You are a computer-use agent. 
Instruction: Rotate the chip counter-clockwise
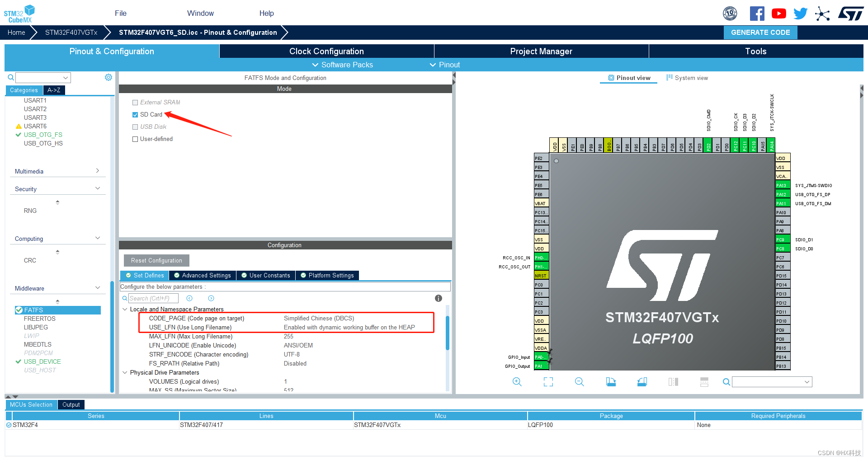coord(642,382)
